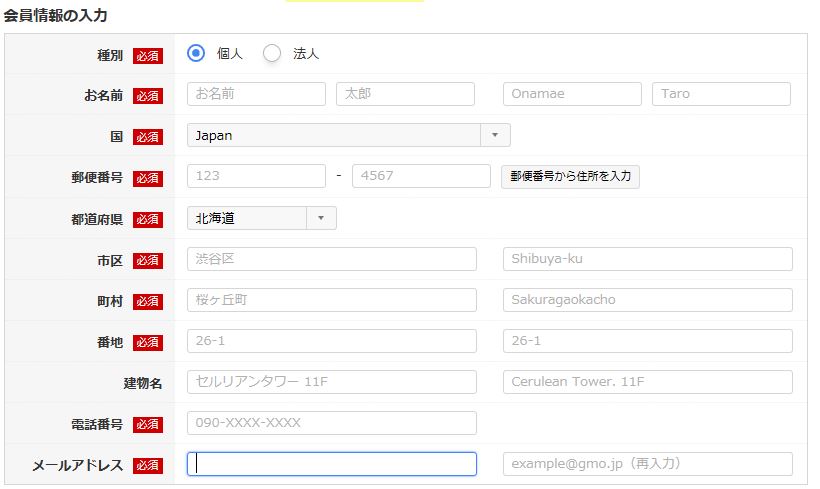Screen dimensions: 820x489
Task: Click the メールアドレス row label
Action: click(77, 465)
